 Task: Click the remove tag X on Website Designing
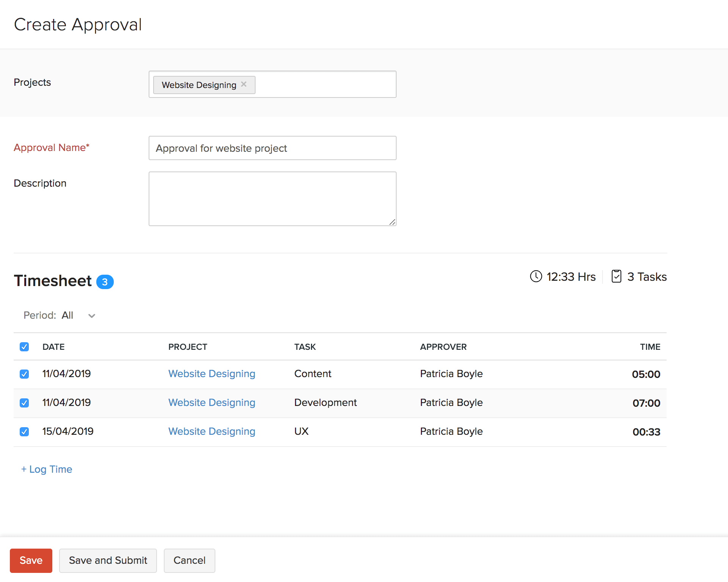point(244,84)
